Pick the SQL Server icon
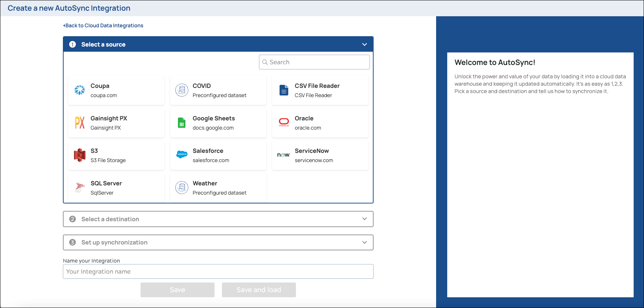Viewport: 644px width, 308px height. click(80, 188)
